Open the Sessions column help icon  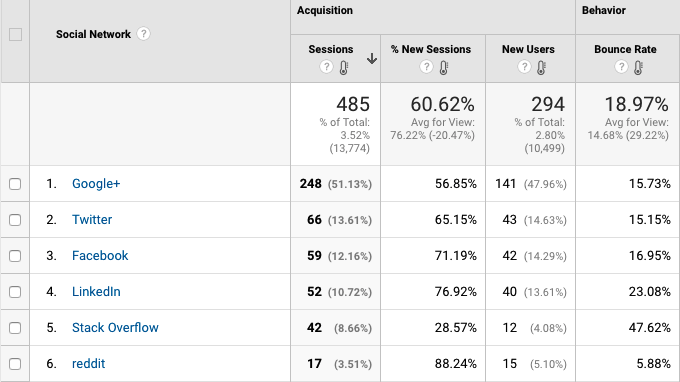pos(326,66)
